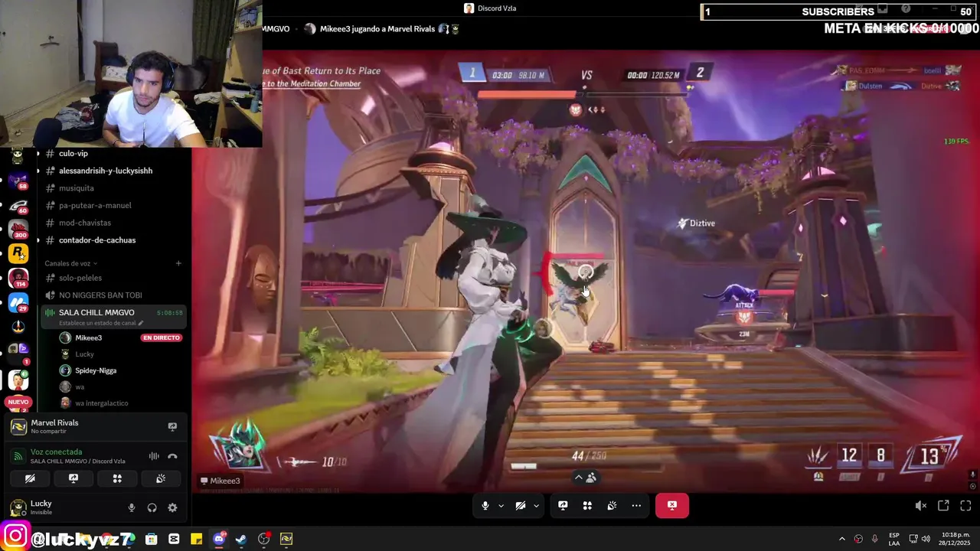980x551 pixels.
Task: Share screen from voice panel
Action: click(x=73, y=478)
